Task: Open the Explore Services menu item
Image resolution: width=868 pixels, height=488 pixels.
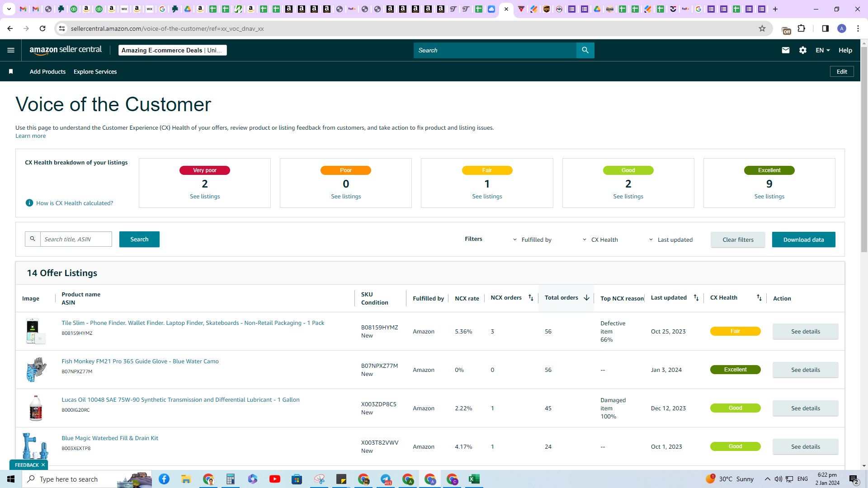Action: tap(95, 71)
